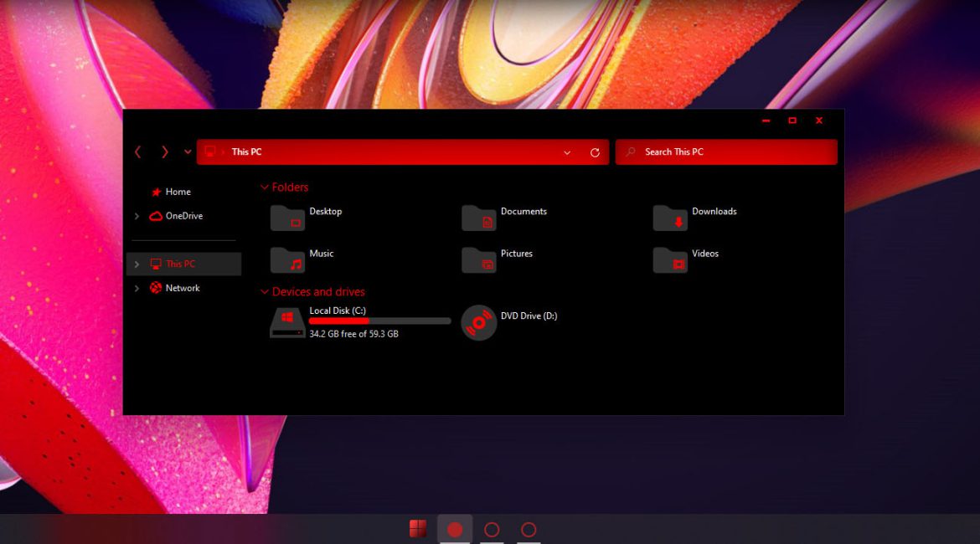Image resolution: width=980 pixels, height=544 pixels.
Task: Maximize the File Explorer window
Action: (792, 121)
